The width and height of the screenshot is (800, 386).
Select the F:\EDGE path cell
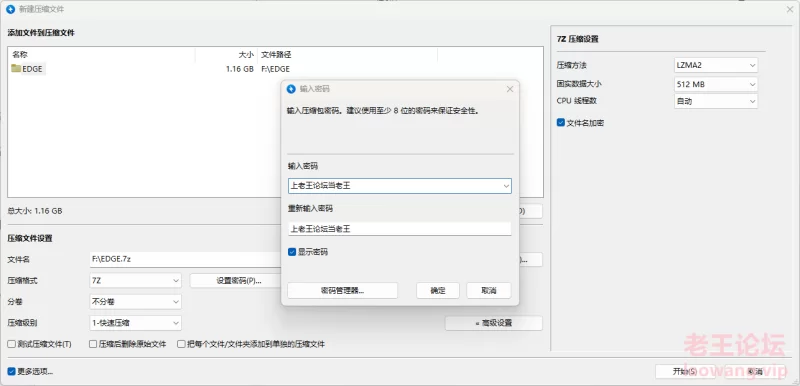click(276, 69)
